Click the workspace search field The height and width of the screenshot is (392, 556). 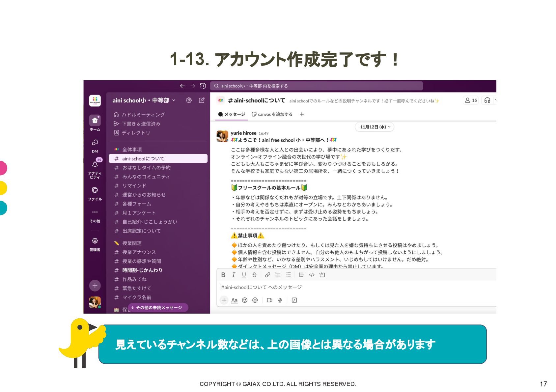pos(317,86)
